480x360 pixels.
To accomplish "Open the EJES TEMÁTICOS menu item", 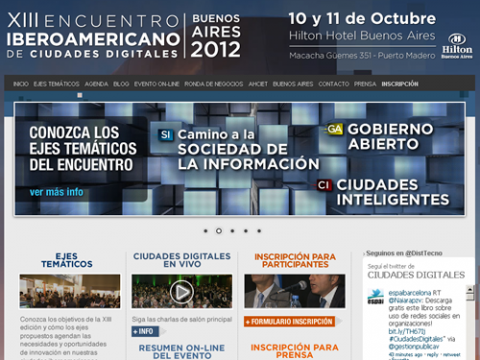I will (x=56, y=84).
